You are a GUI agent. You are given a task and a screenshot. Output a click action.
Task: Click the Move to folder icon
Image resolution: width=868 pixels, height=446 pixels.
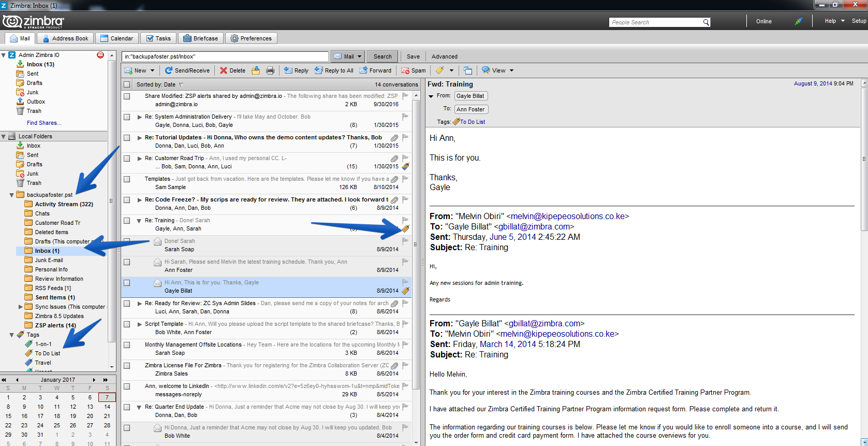pos(256,70)
